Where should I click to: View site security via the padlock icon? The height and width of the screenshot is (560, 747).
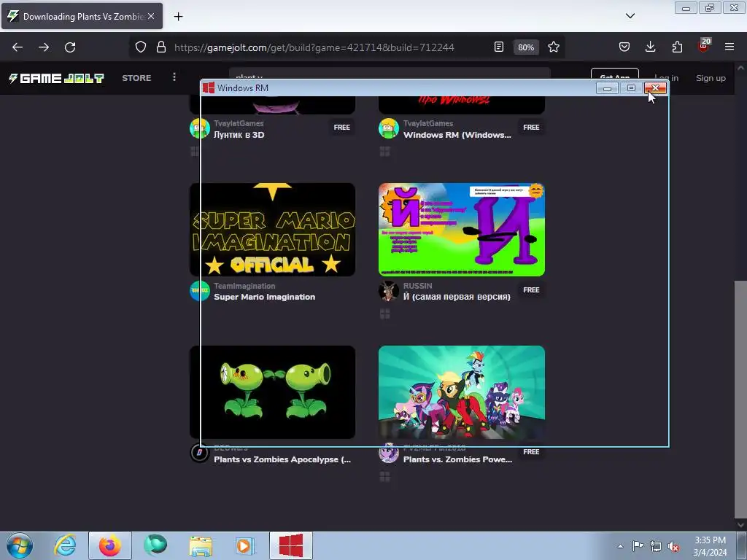tap(161, 47)
